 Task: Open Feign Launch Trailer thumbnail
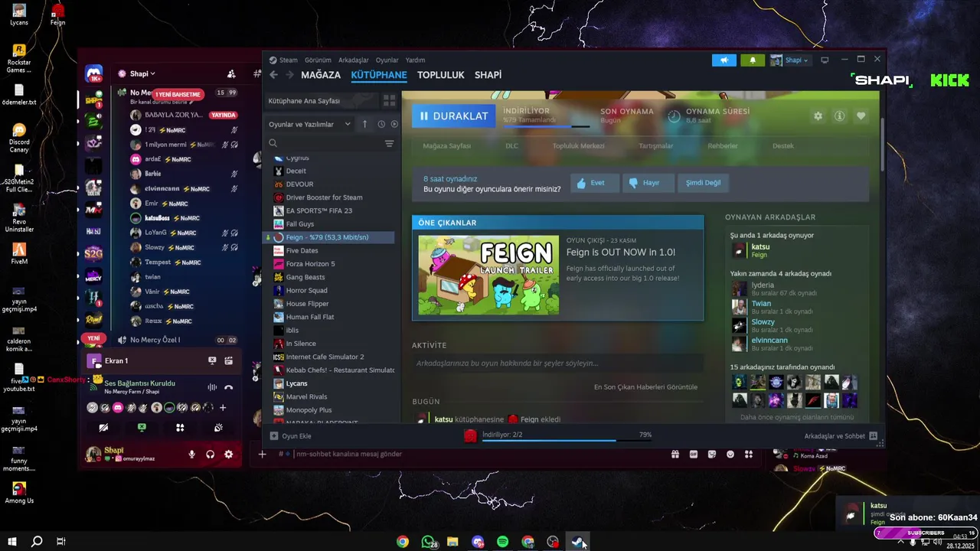(x=488, y=275)
